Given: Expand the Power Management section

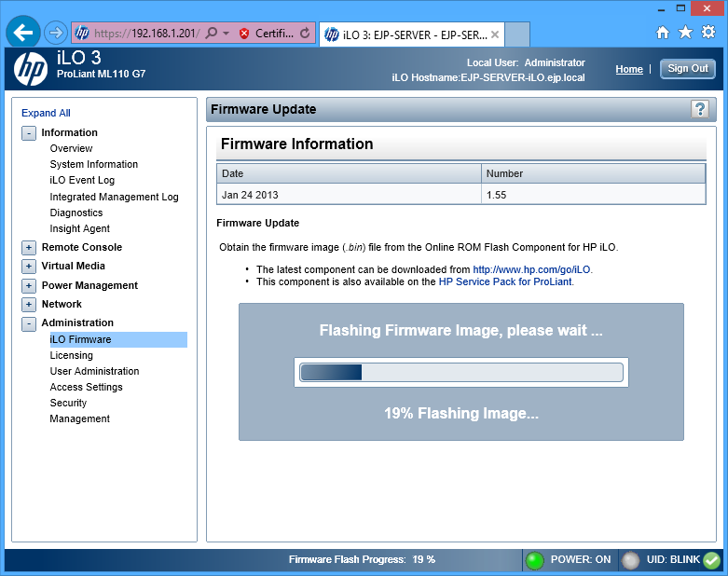Looking at the screenshot, I should pyautogui.click(x=29, y=285).
